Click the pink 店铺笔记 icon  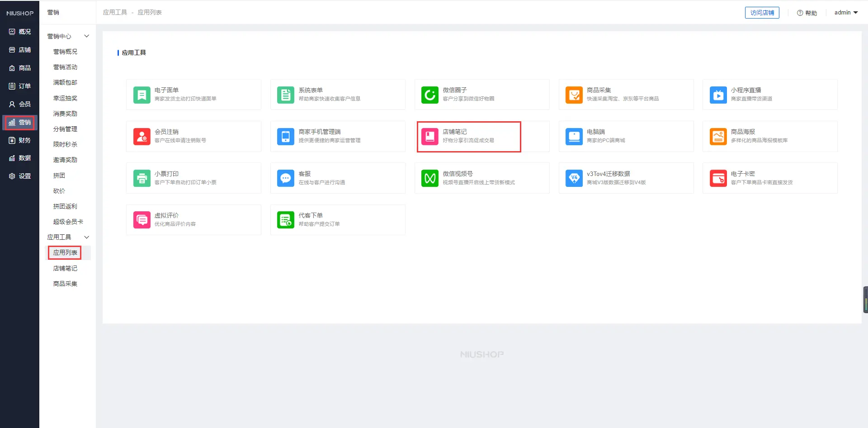(429, 137)
